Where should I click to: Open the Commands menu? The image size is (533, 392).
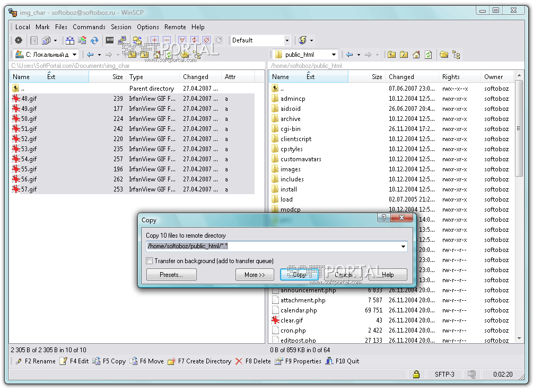point(89,27)
